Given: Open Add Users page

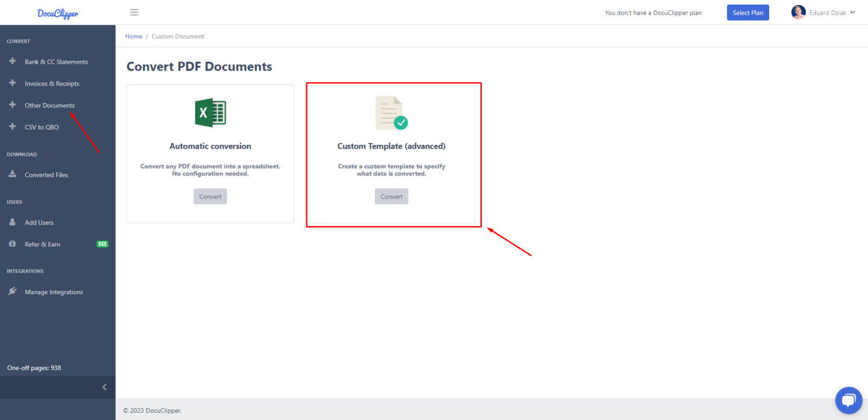Looking at the screenshot, I should pos(39,222).
